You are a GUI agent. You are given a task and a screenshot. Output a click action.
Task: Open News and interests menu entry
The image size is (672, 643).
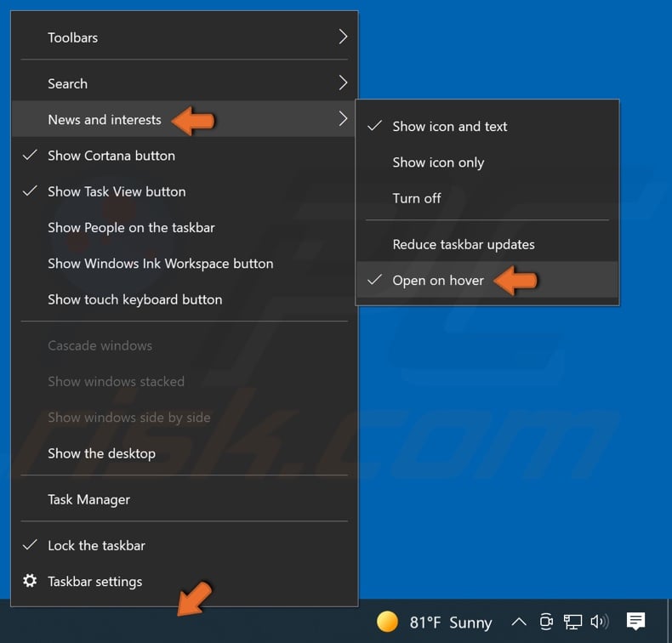[185, 120]
